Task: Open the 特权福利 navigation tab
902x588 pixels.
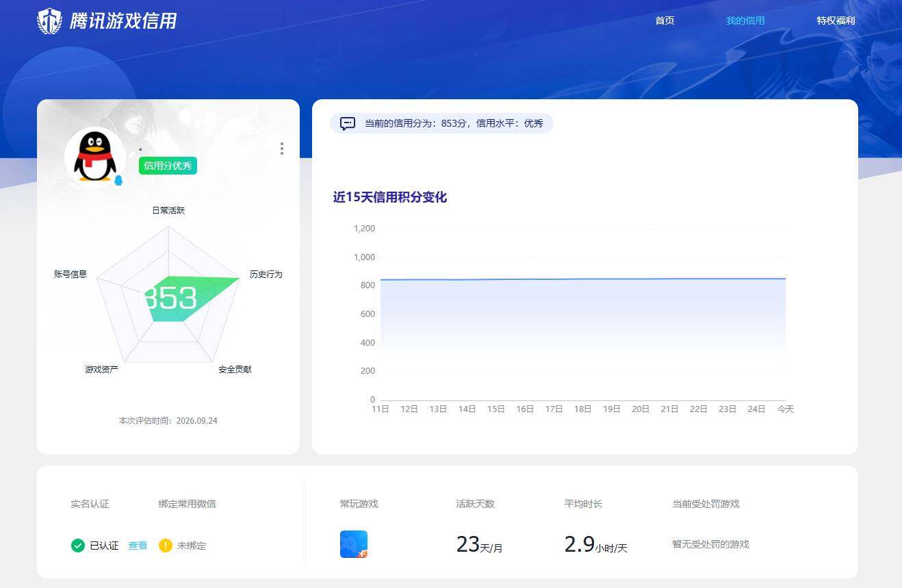Action: point(836,21)
